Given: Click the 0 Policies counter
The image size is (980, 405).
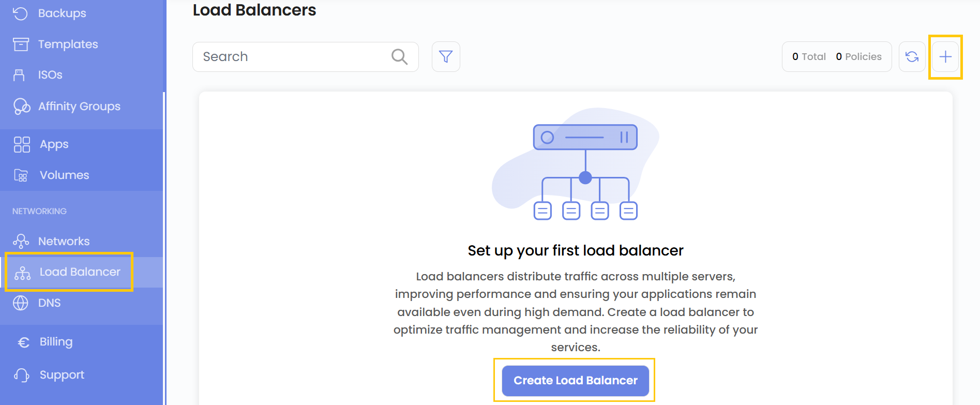Looking at the screenshot, I should coord(858,56).
